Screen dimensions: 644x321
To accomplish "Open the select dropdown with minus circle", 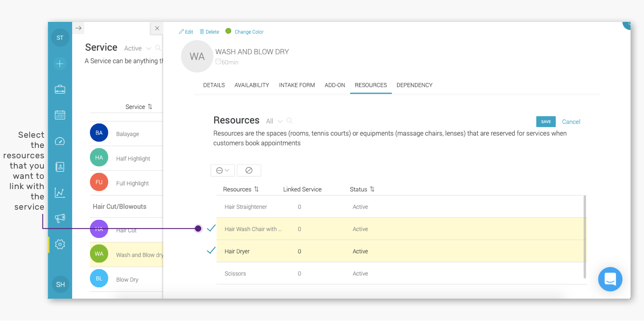I will 223,170.
